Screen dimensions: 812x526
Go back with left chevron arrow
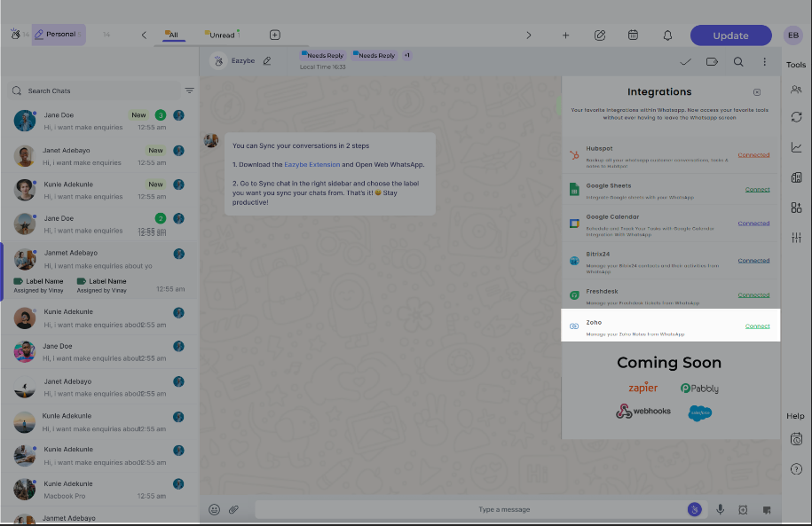(144, 35)
